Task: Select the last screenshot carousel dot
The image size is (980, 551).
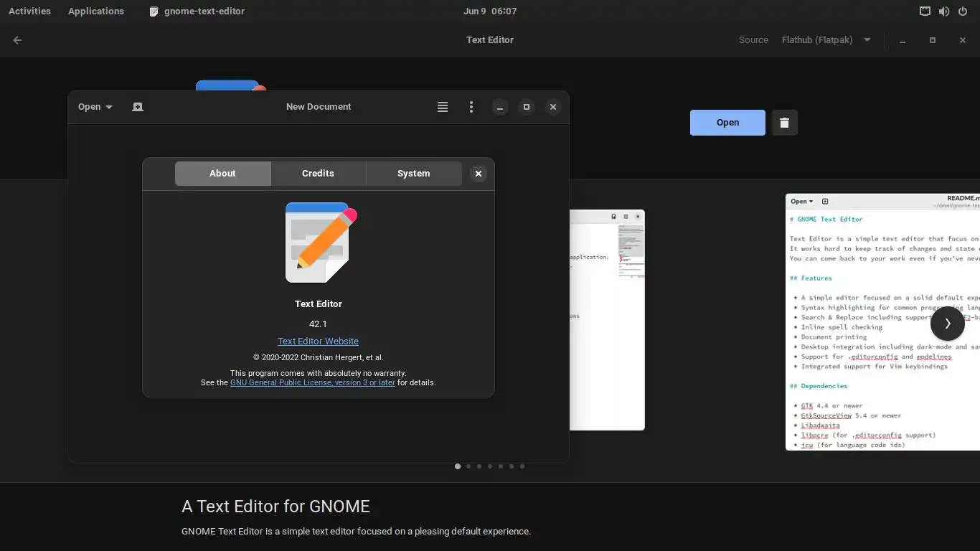Action: point(522,466)
